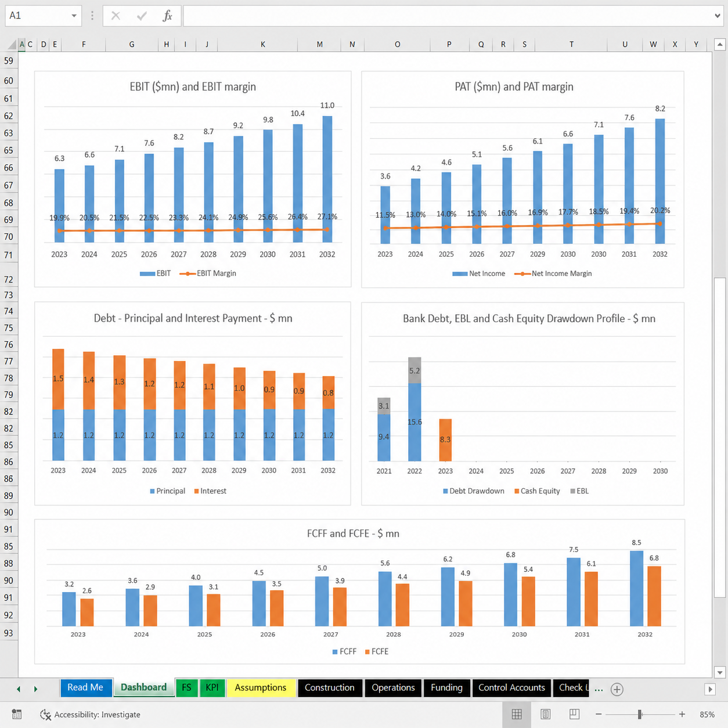Select column header F
Image resolution: width=728 pixels, height=728 pixels.
(x=84, y=44)
